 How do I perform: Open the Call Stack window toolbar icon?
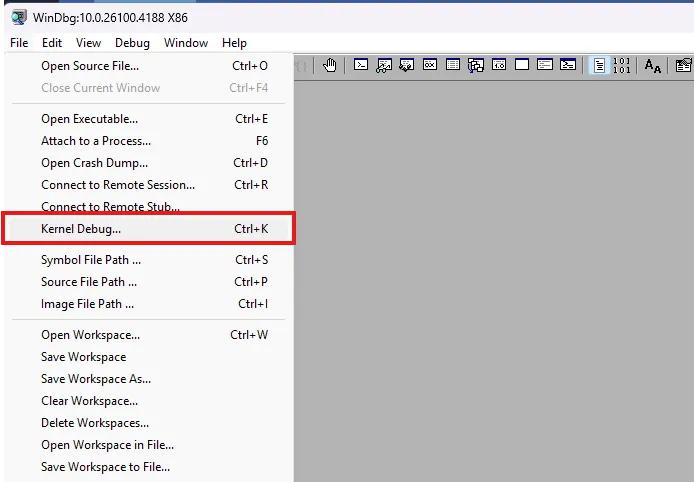click(x=476, y=65)
